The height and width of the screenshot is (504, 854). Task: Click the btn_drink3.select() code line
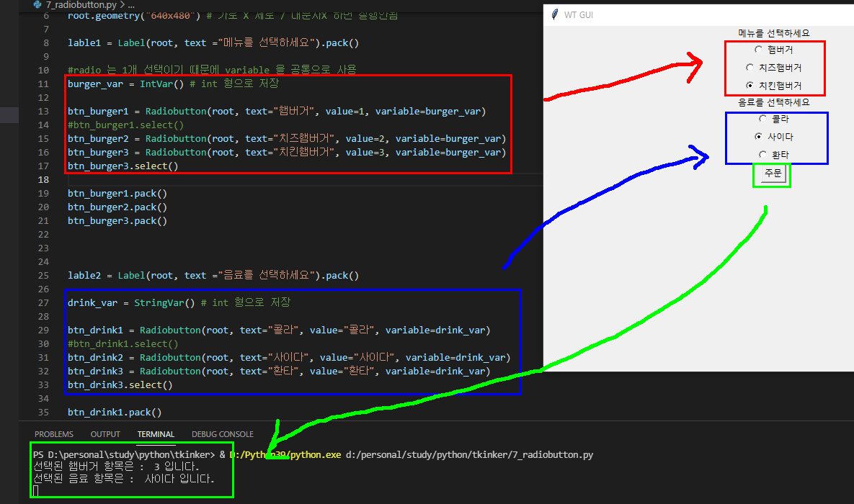pos(120,384)
